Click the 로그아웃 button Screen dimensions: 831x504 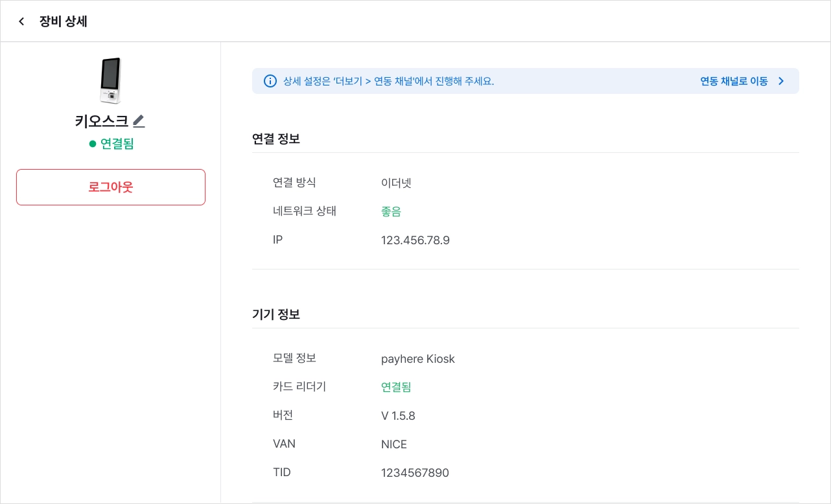tap(111, 187)
